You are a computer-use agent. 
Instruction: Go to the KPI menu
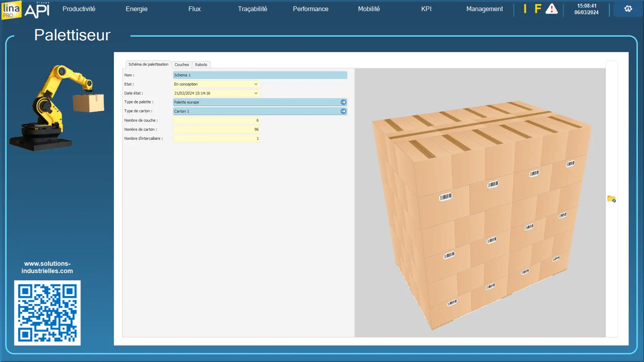(426, 9)
